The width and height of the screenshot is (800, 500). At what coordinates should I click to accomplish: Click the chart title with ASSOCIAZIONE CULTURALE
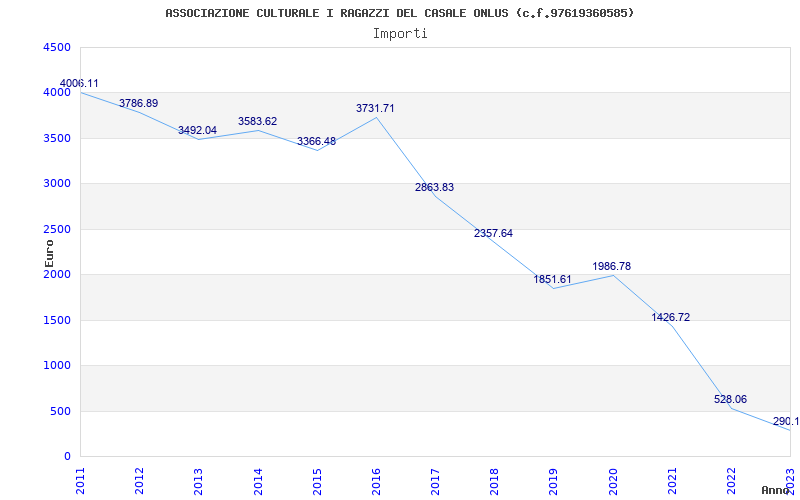399,13
